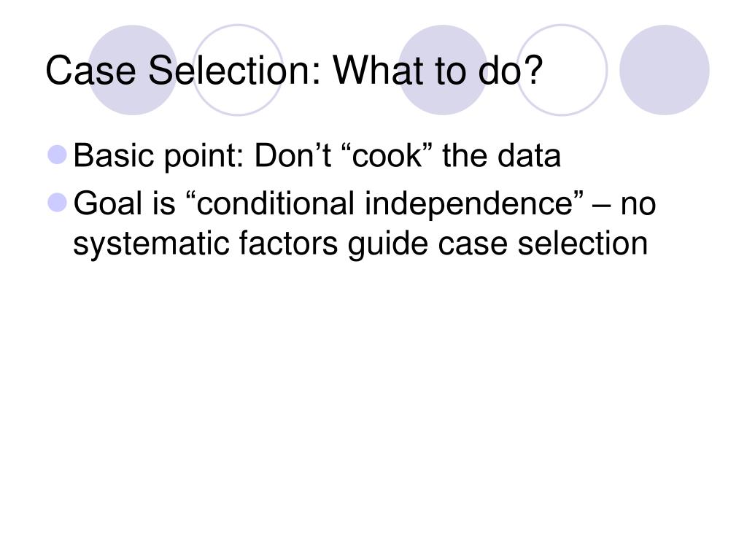
Task: Click the question mark in the title
Action: point(530,70)
